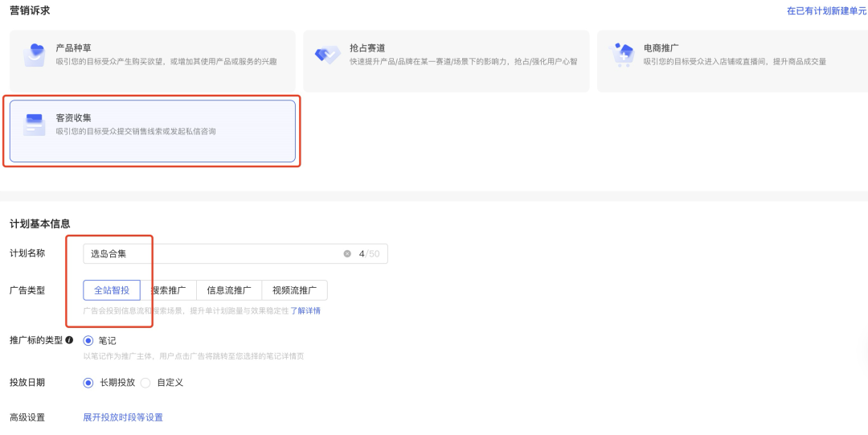The image size is (868, 435).
Task: Open 在已有计划新建单元 link
Action: pos(827,11)
